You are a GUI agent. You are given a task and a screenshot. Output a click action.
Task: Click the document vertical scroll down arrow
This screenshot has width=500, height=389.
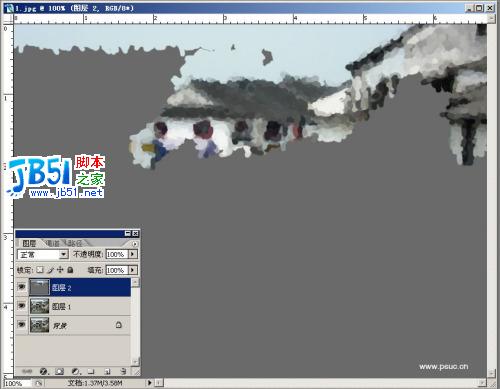[x=491, y=373]
